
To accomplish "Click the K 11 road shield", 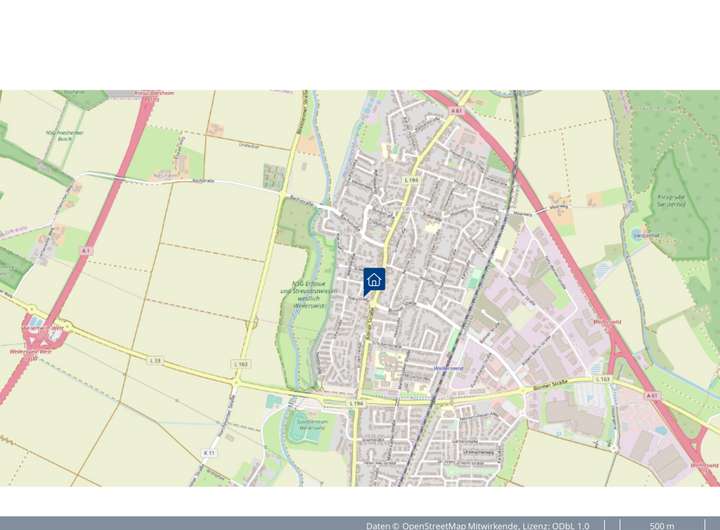I will [209, 453].
